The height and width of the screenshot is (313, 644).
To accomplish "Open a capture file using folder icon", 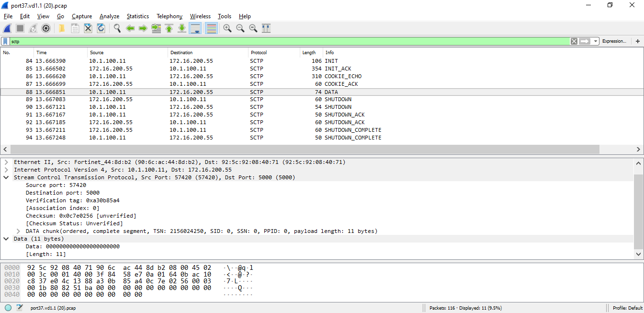I will pos(62,29).
